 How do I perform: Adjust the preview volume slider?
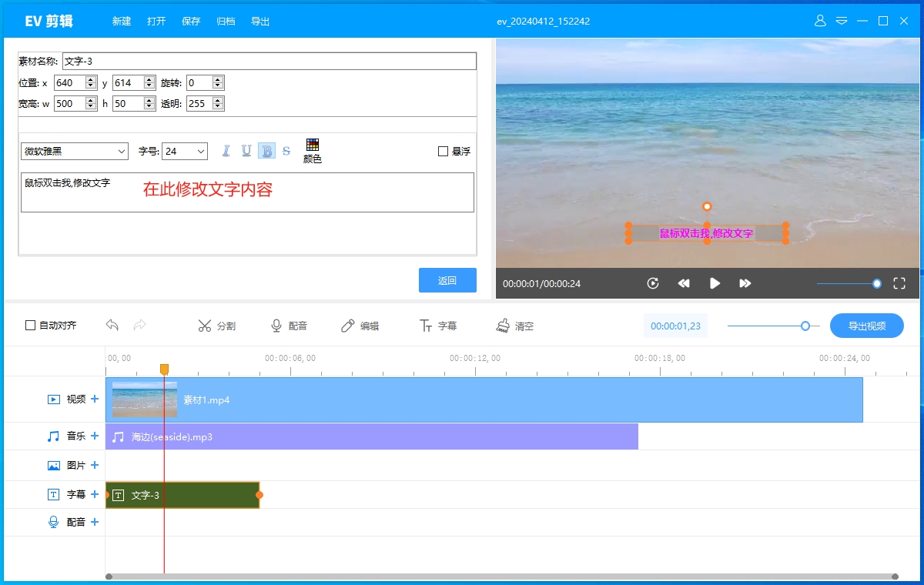click(x=877, y=283)
